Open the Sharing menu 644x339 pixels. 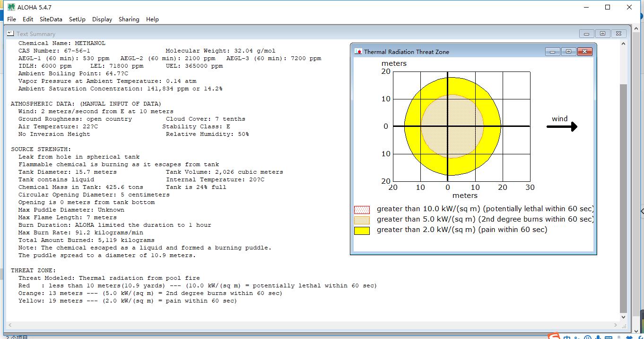[x=129, y=19]
